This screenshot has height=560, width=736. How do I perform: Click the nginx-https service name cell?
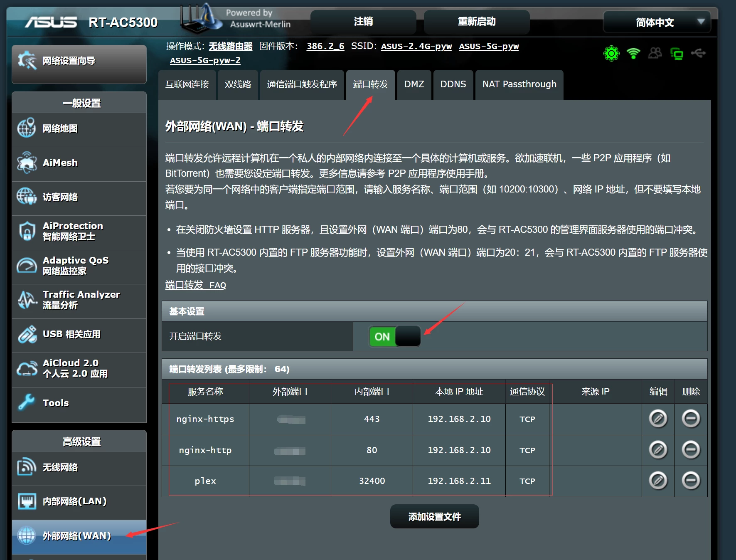(x=205, y=419)
